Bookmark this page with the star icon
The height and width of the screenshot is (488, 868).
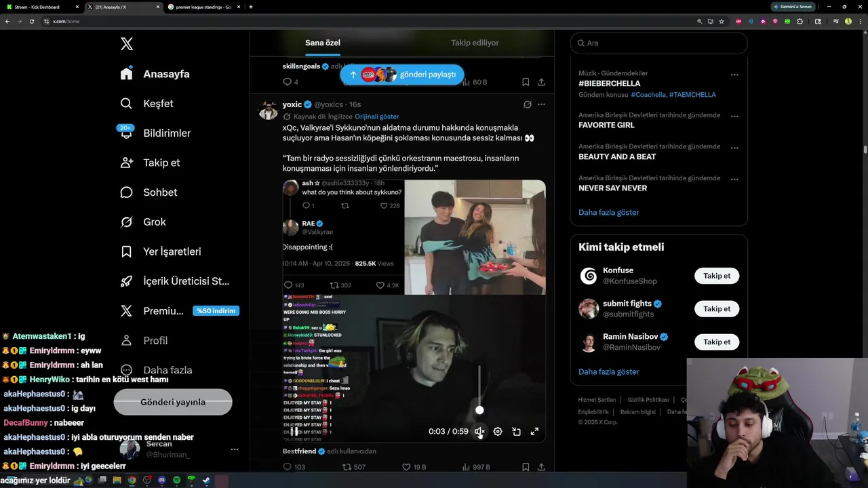click(x=722, y=21)
